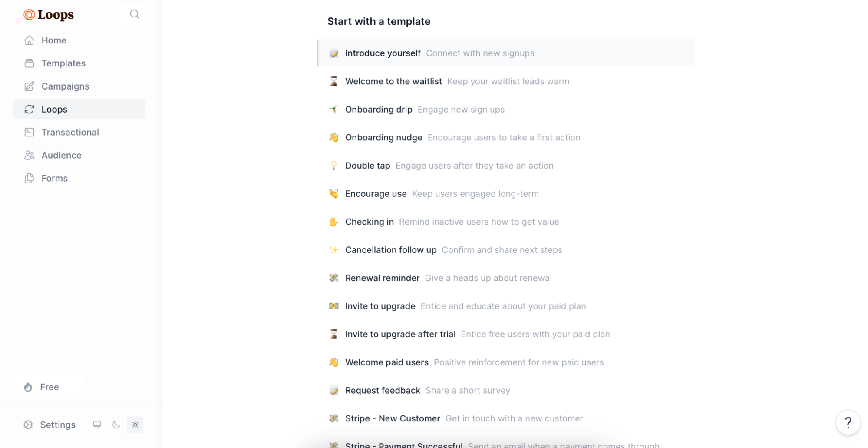Click the Loops logo icon
868x448 pixels.
click(28, 14)
